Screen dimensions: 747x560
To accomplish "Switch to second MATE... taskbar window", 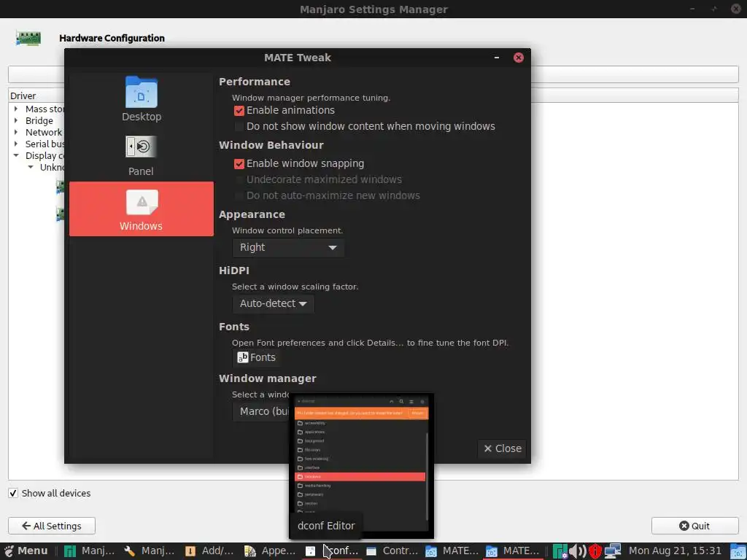I will (513, 551).
